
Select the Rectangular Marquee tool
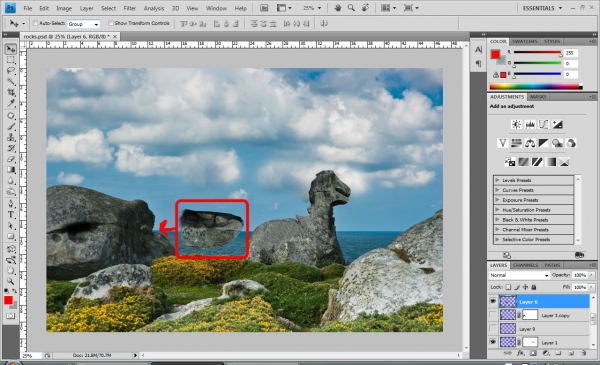[x=11, y=60]
